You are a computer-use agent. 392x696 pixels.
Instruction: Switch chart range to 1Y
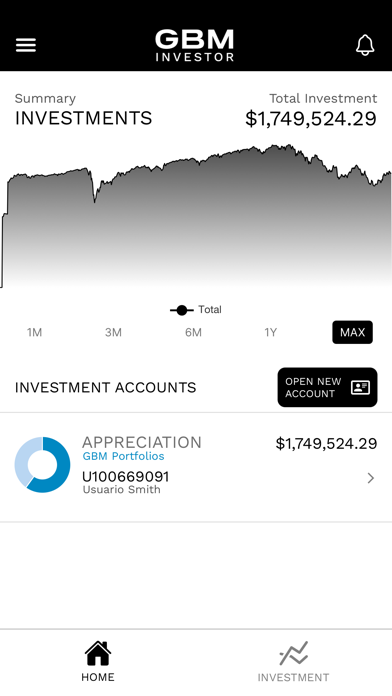(270, 332)
